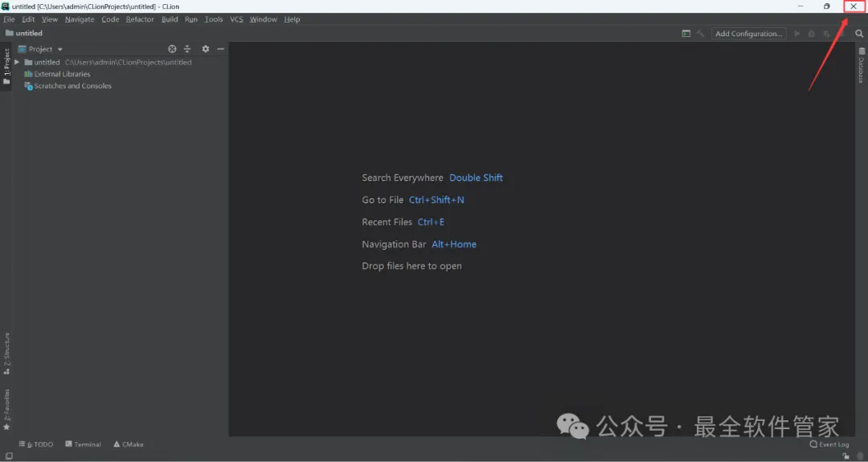Click the Collapse All icon in Project panel
This screenshot has width=868, height=462.
pos(187,49)
